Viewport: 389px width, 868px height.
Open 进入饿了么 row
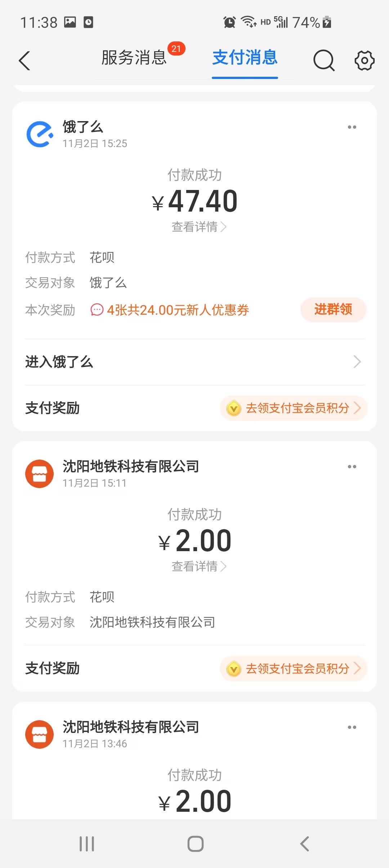pos(194,362)
